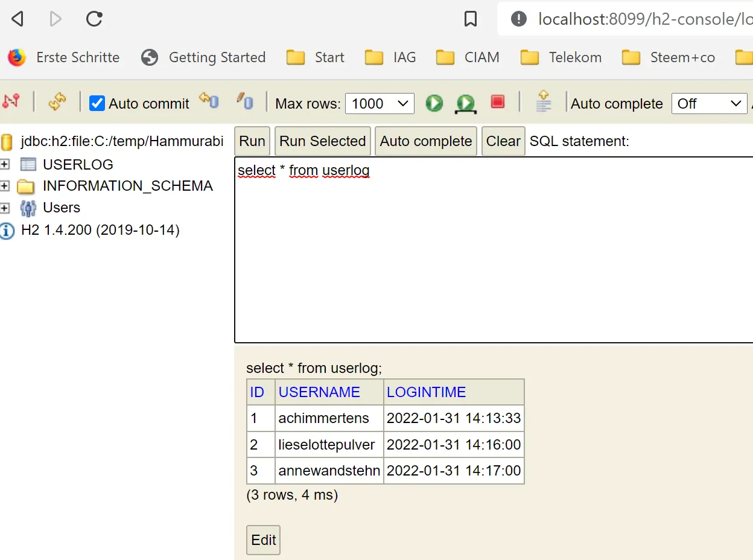
Task: Select INFORMATION_SCHEMA in the tree
Action: 128,186
